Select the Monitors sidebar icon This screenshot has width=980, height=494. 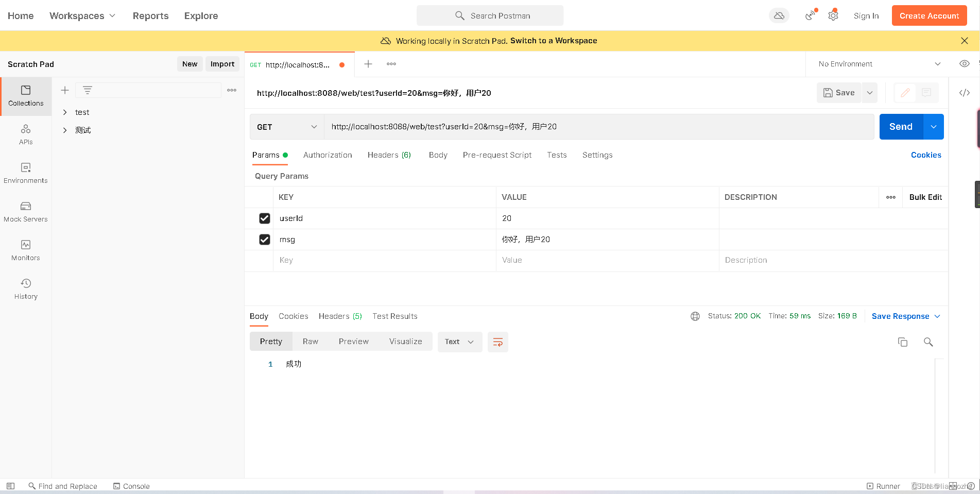coord(26,250)
